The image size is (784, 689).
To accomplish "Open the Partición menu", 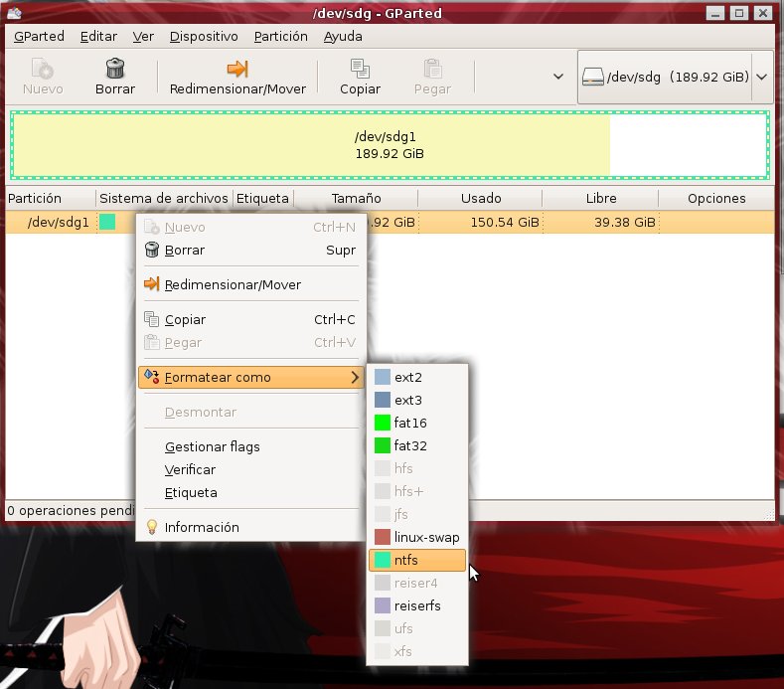I will click(x=280, y=37).
